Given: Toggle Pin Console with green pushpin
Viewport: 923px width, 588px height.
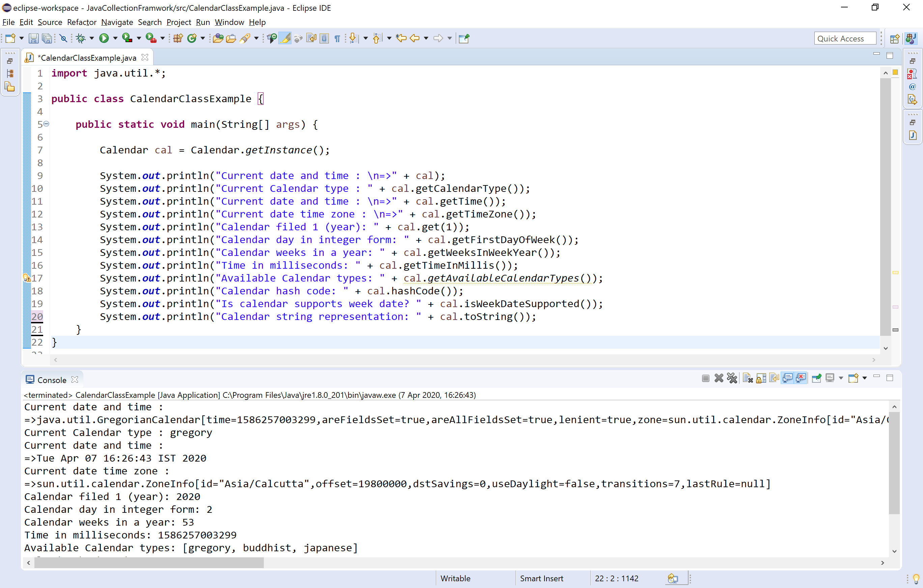Looking at the screenshot, I should tap(816, 379).
